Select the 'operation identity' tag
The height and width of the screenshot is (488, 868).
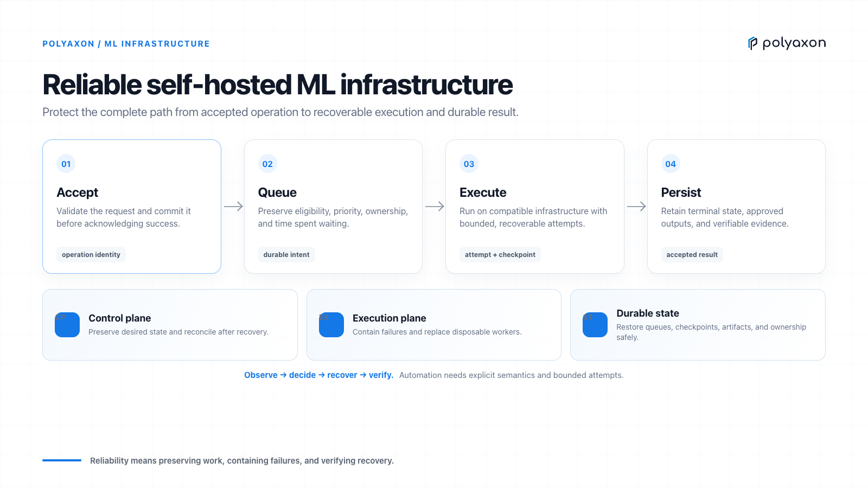pyautogui.click(x=91, y=255)
